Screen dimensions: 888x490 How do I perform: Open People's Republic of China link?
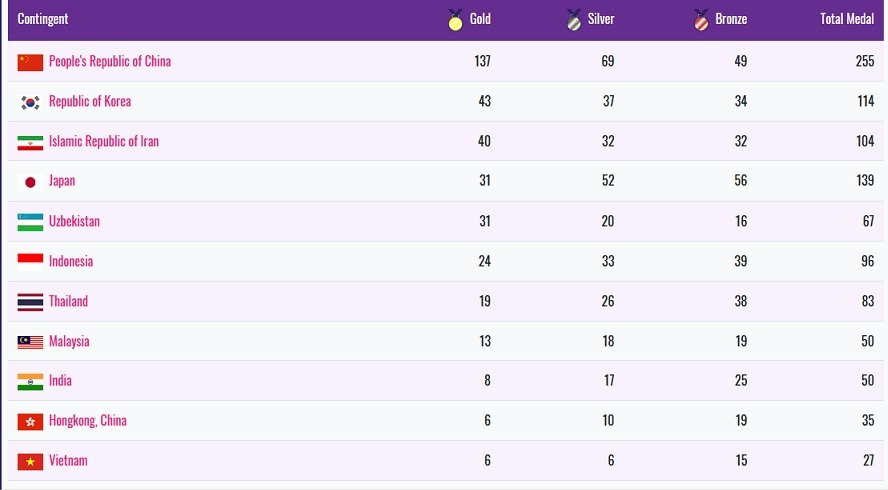coord(110,62)
